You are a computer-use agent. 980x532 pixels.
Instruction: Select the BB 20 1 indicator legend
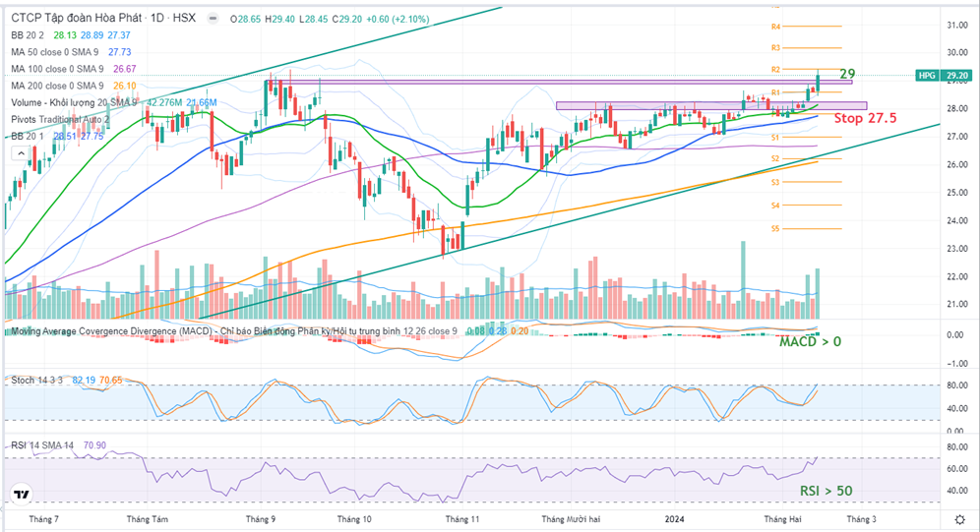(x=28, y=136)
